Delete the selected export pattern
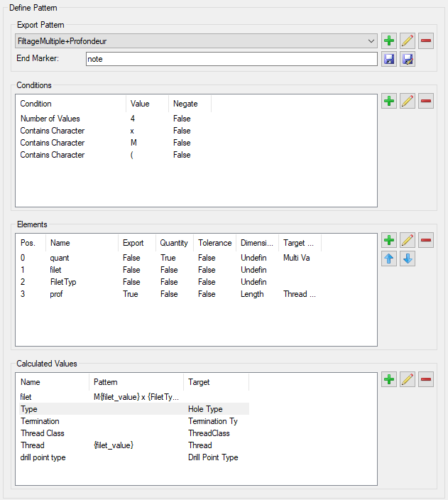This screenshot has width=448, height=500. (426, 40)
